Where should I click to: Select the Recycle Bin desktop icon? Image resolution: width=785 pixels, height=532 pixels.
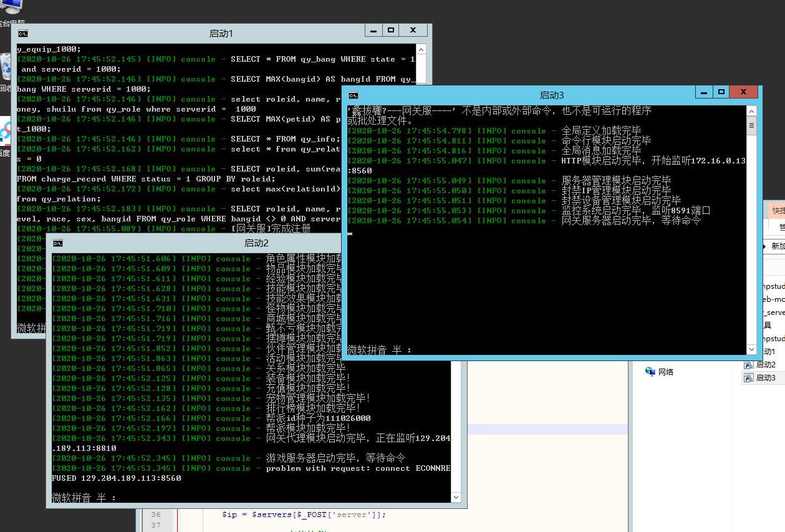pos(6,67)
